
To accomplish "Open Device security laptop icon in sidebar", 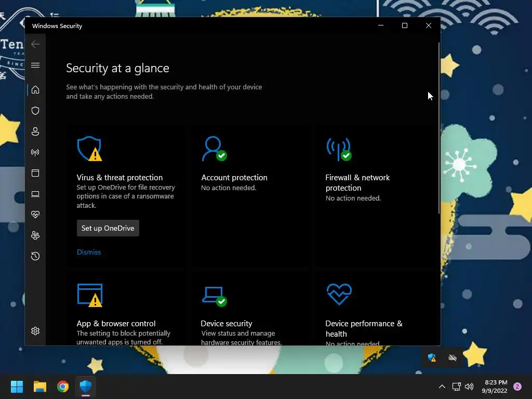I will pos(35,194).
